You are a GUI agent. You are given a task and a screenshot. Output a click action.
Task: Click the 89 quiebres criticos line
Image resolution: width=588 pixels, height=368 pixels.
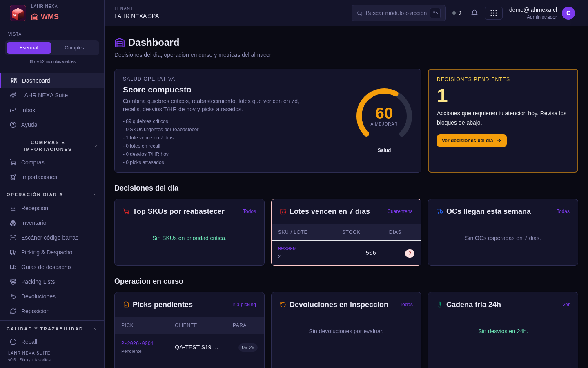[x=145, y=121]
